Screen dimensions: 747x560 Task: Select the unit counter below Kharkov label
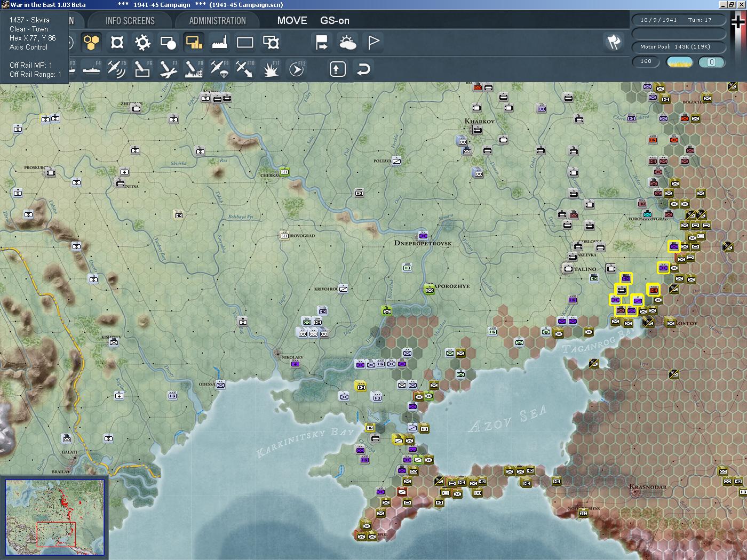(478, 130)
